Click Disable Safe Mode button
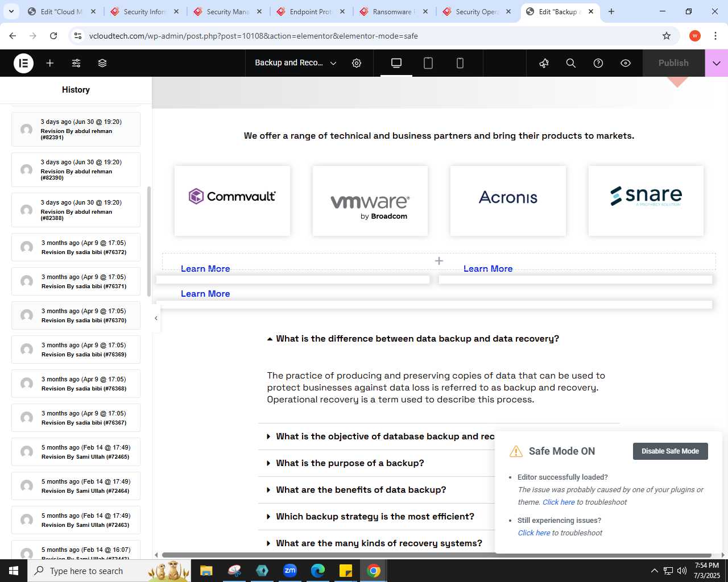Viewport: 728px width, 582px height. 671,451
